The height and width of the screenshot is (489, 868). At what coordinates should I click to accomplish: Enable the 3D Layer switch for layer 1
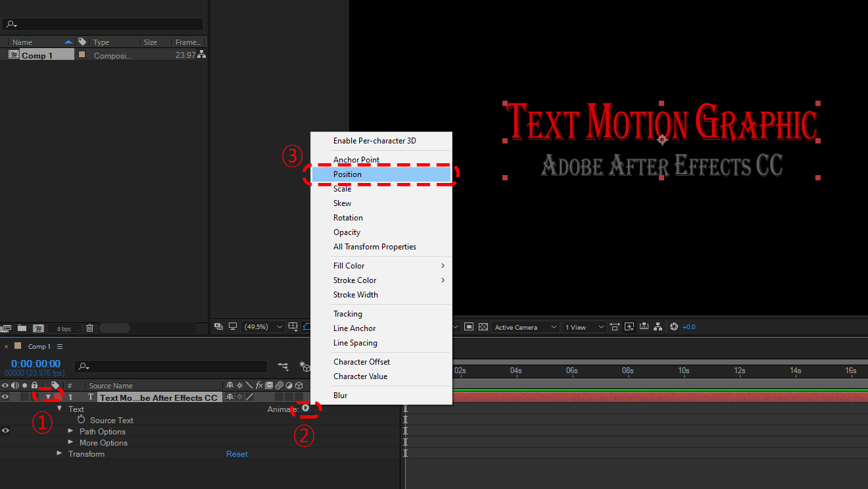(x=299, y=397)
